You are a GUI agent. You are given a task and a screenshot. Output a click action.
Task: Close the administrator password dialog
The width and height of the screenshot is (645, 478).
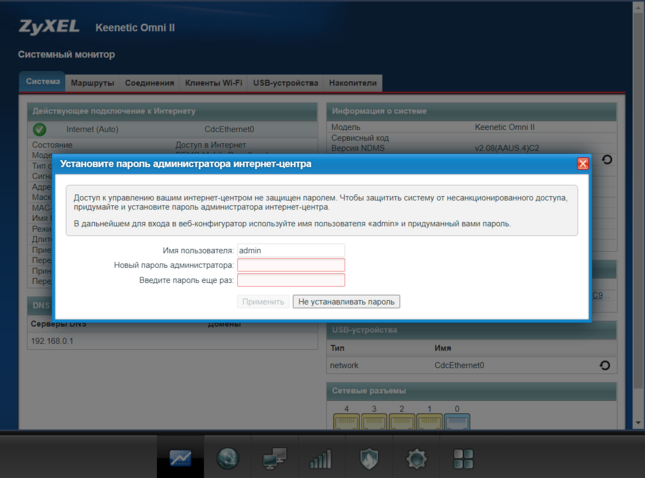[x=582, y=164]
